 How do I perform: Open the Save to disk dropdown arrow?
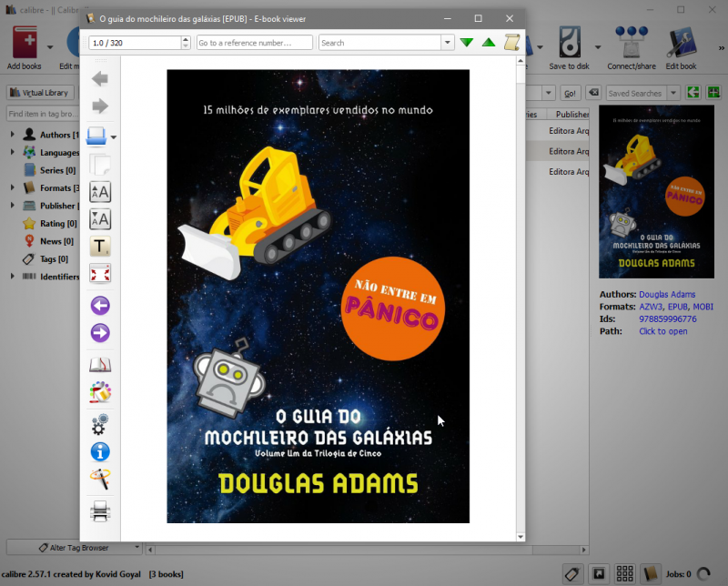coord(598,47)
